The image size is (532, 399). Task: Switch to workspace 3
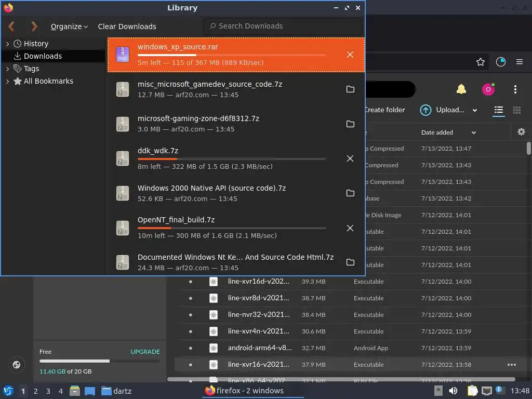tap(48, 391)
